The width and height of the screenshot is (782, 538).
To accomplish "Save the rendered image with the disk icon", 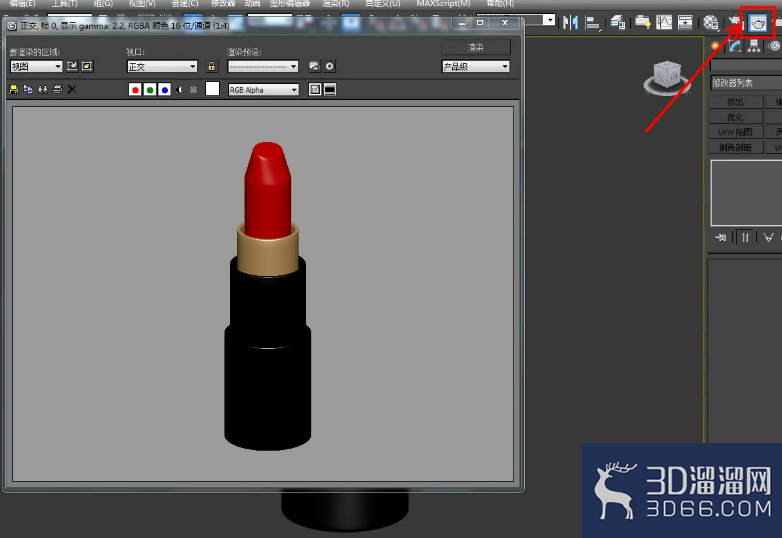I will point(14,89).
